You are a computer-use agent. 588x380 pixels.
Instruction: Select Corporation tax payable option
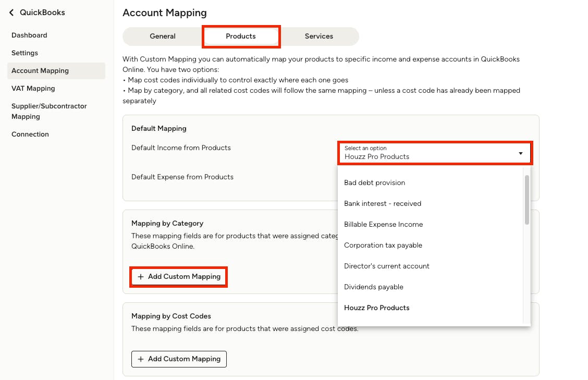pyautogui.click(x=430, y=246)
